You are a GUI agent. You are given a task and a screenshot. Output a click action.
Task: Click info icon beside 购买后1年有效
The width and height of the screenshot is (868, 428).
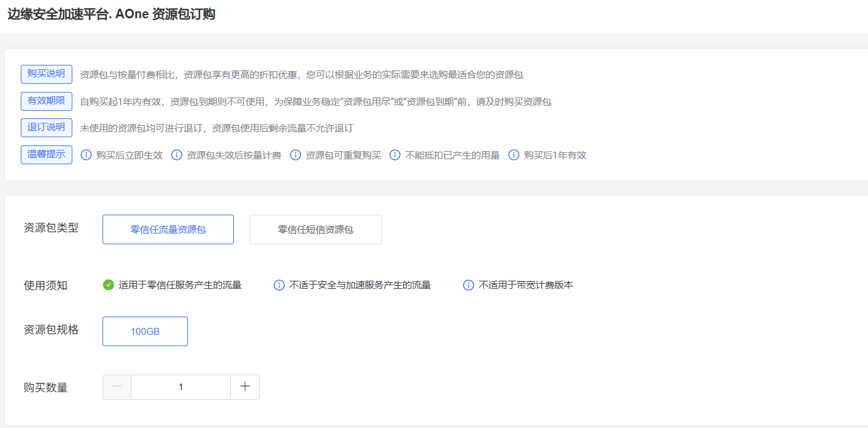[514, 155]
